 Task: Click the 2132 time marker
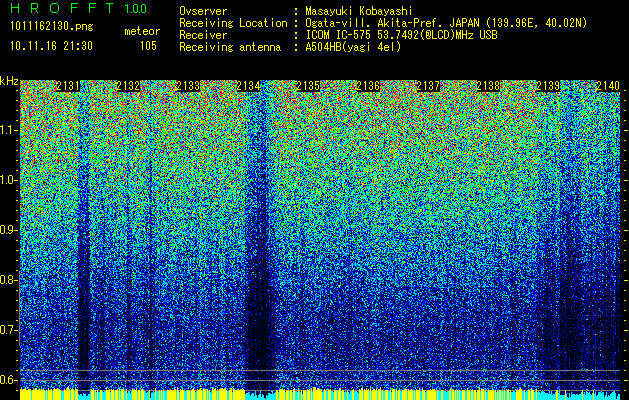(128, 86)
